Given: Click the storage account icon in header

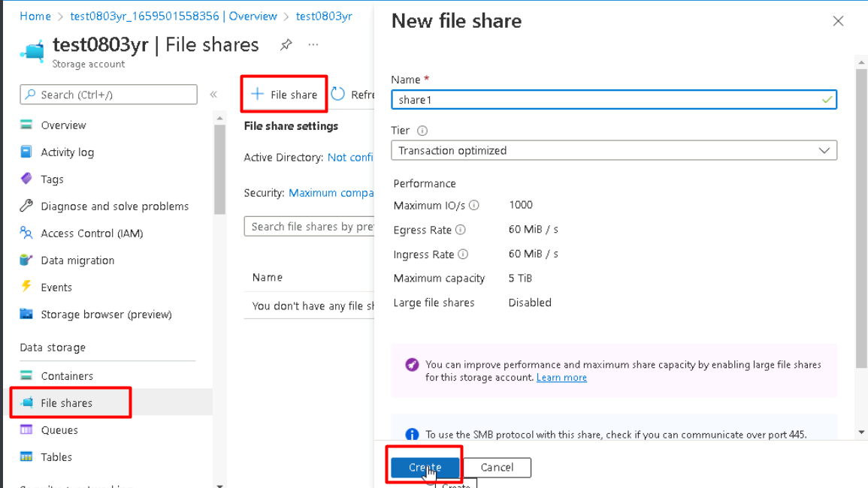Looking at the screenshot, I should [32, 52].
